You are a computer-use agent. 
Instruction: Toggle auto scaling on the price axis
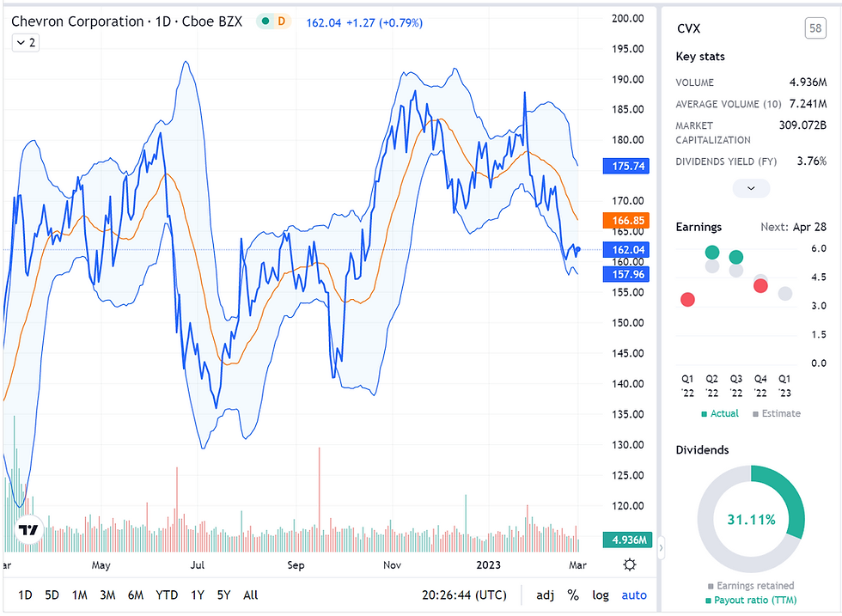(x=634, y=595)
